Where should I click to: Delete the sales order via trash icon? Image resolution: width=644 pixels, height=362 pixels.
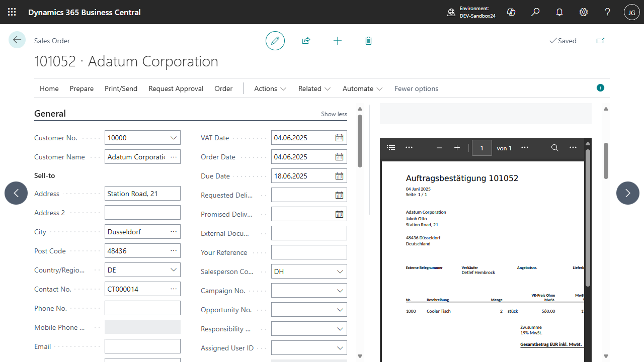(368, 41)
